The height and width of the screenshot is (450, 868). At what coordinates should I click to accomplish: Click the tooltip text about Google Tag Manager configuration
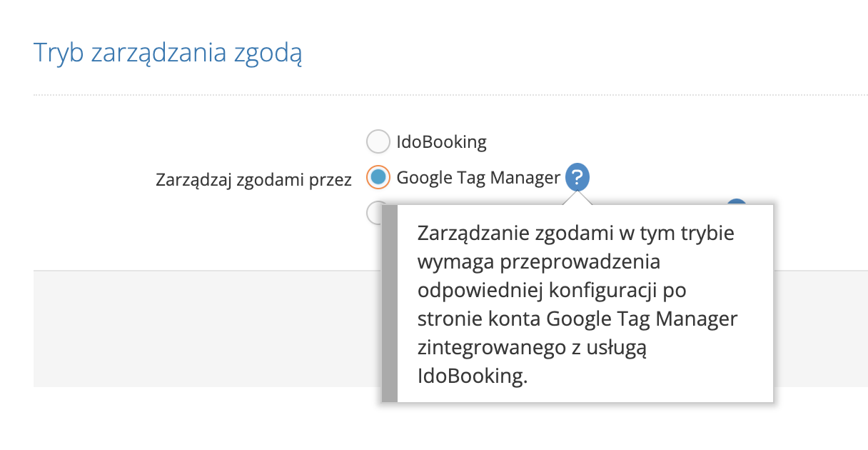pos(577,305)
